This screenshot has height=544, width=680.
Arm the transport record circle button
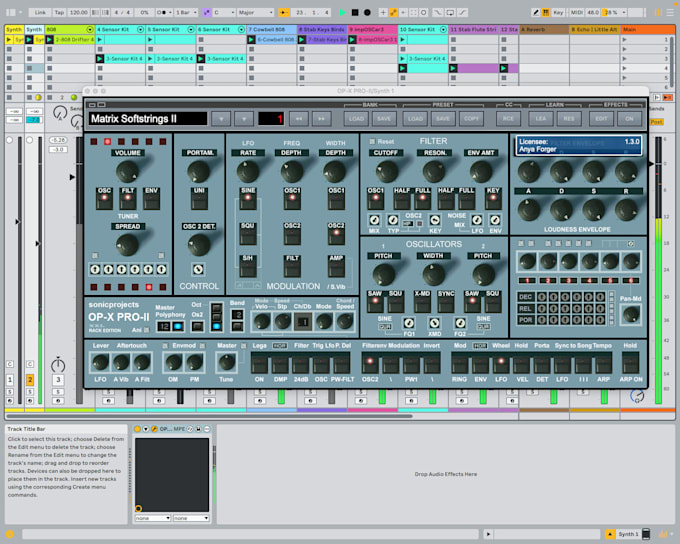[x=367, y=13]
